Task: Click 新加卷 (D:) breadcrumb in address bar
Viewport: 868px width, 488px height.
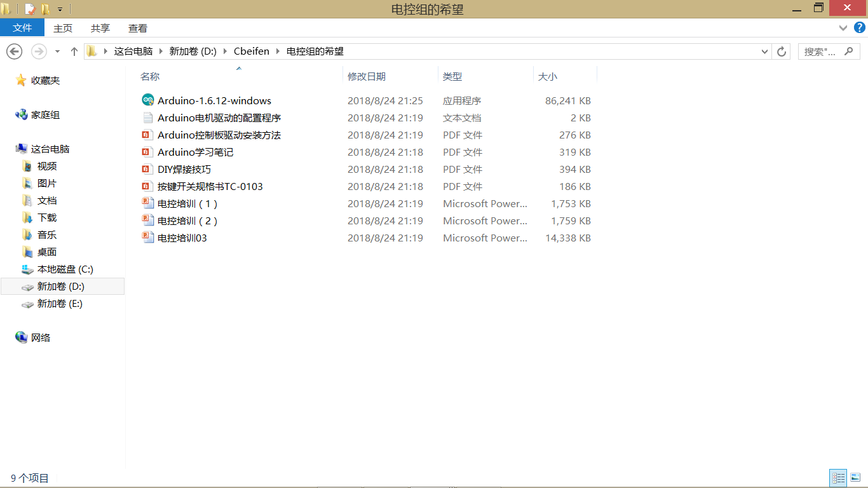Action: pos(193,51)
